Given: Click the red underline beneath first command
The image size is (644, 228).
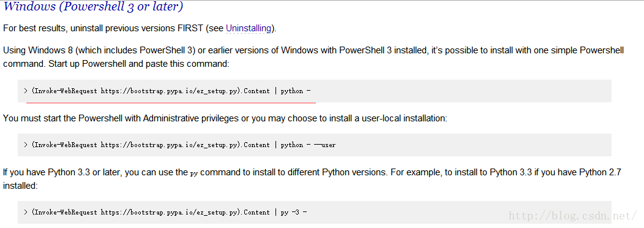Looking at the screenshot, I should click(171, 102).
